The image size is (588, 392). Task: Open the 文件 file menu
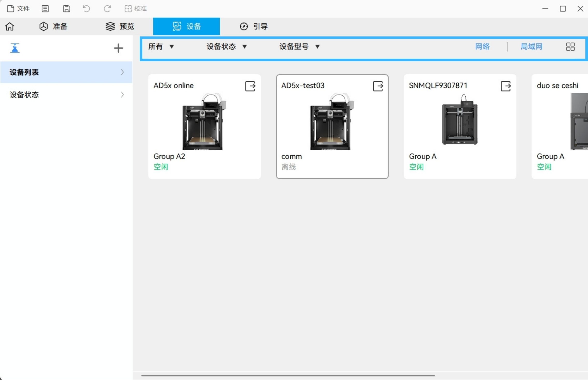(x=18, y=9)
